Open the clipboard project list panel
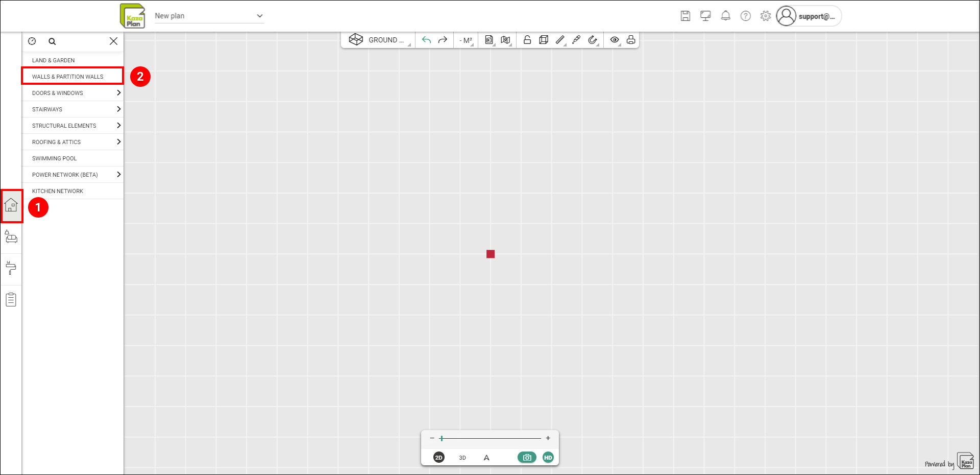This screenshot has height=475, width=980. click(x=11, y=299)
